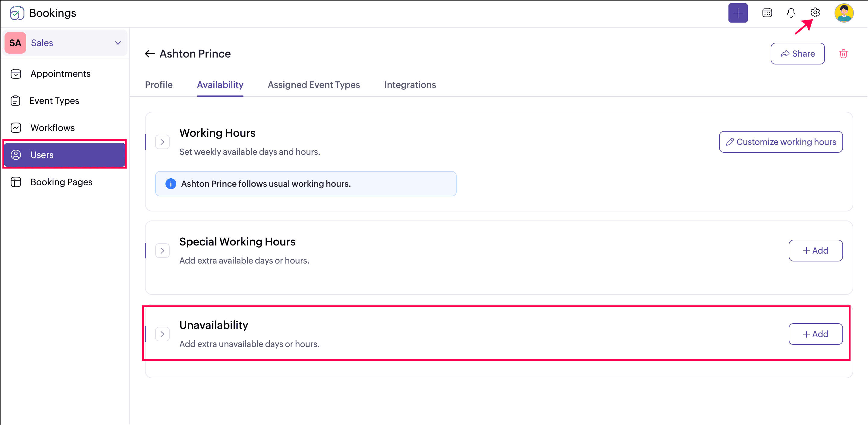The width and height of the screenshot is (868, 425).
Task: Click 'Add extra unavailable days or hours.' text
Action: click(x=249, y=344)
